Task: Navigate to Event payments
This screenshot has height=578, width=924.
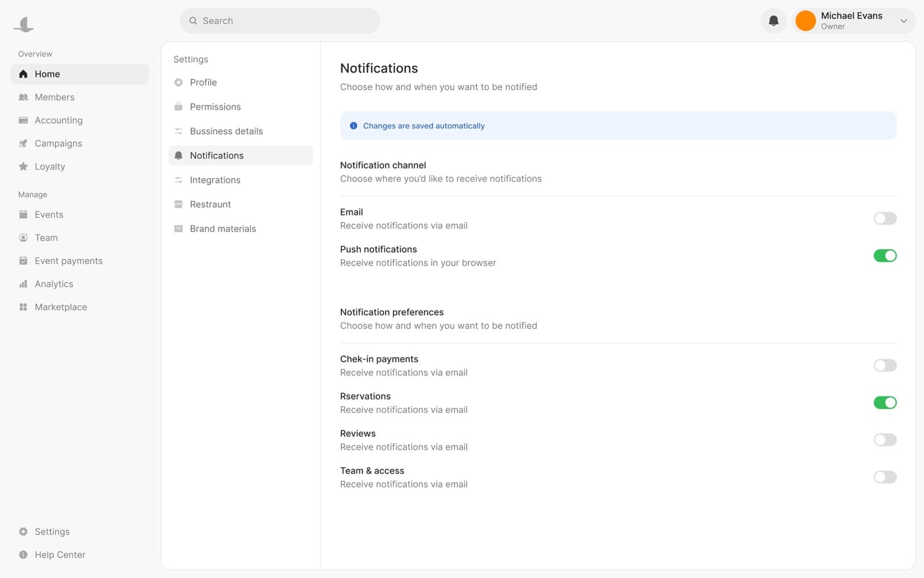Action: point(80,261)
